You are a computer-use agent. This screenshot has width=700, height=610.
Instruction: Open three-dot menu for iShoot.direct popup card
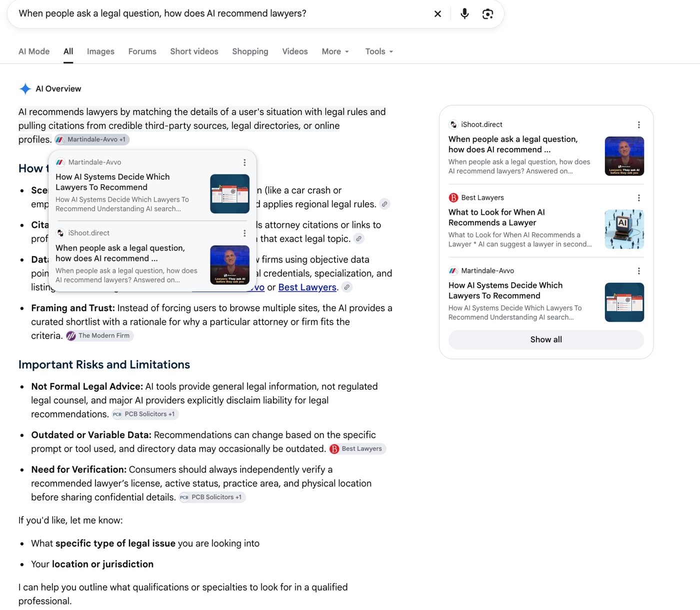click(244, 233)
